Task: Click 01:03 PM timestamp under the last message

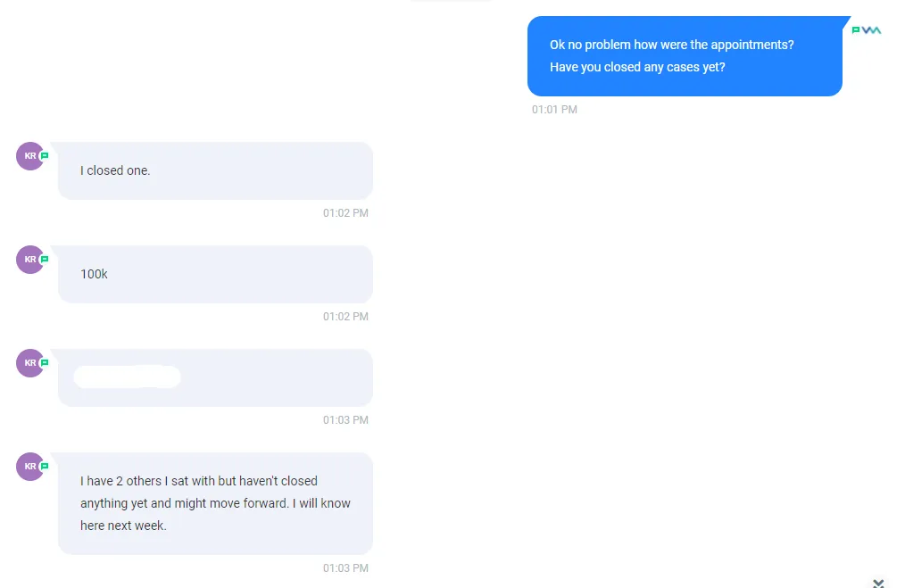Action: [x=345, y=567]
